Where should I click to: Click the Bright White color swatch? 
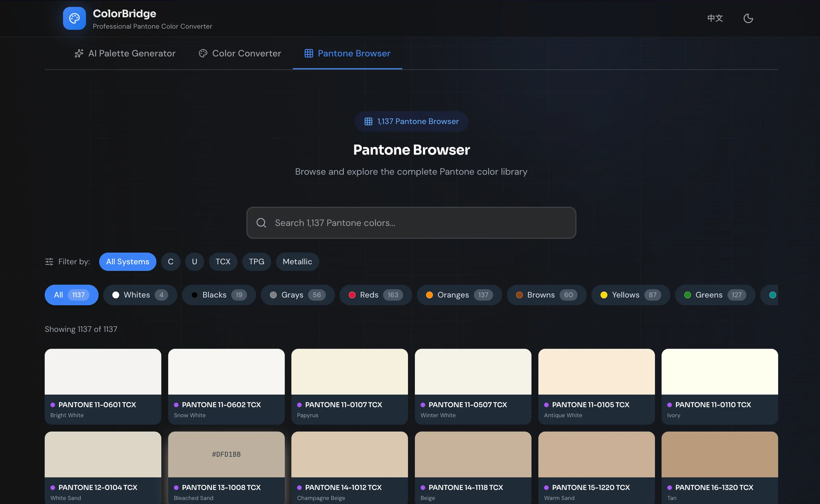[x=103, y=372]
